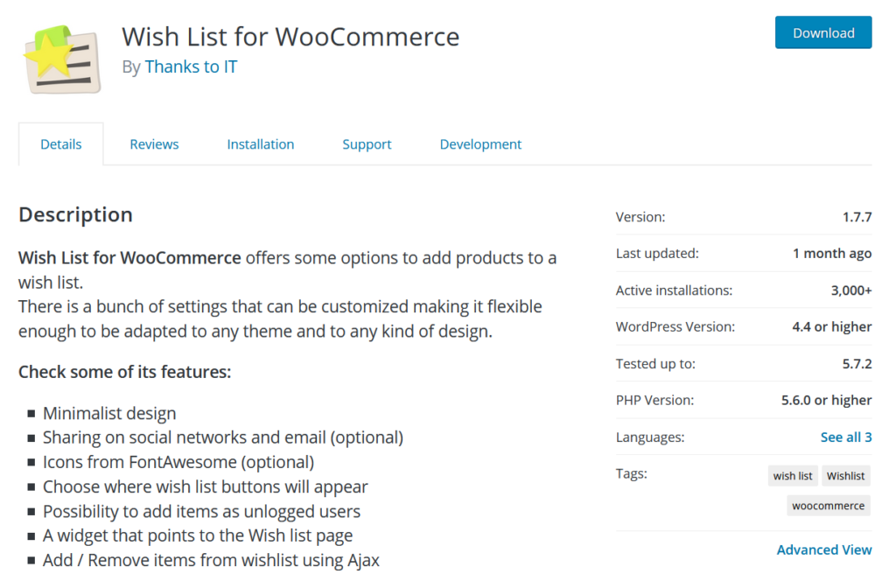
Task: Select the Details tab
Action: click(61, 144)
